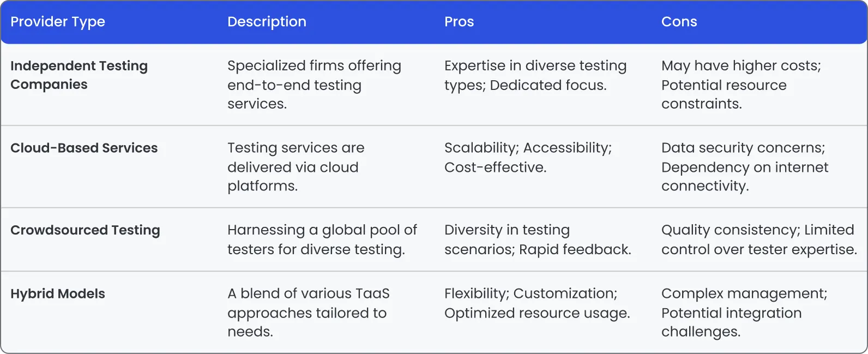Select the Cons column header

pyautogui.click(x=679, y=22)
